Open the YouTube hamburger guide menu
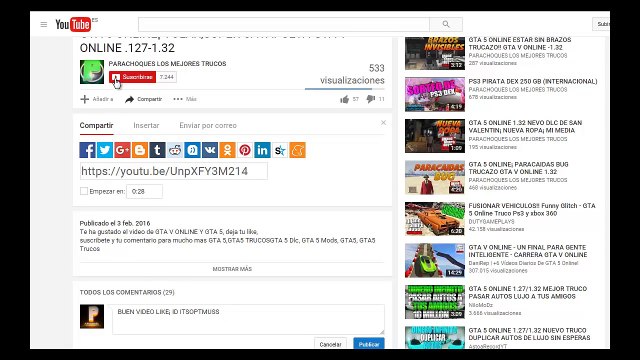 click(44, 24)
